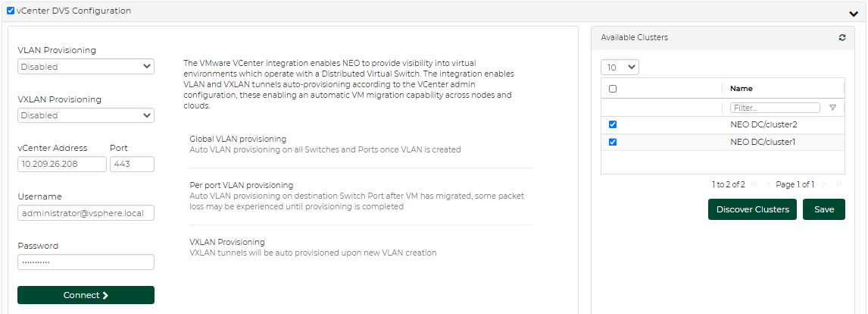Jump to the last clusters page

(838, 184)
